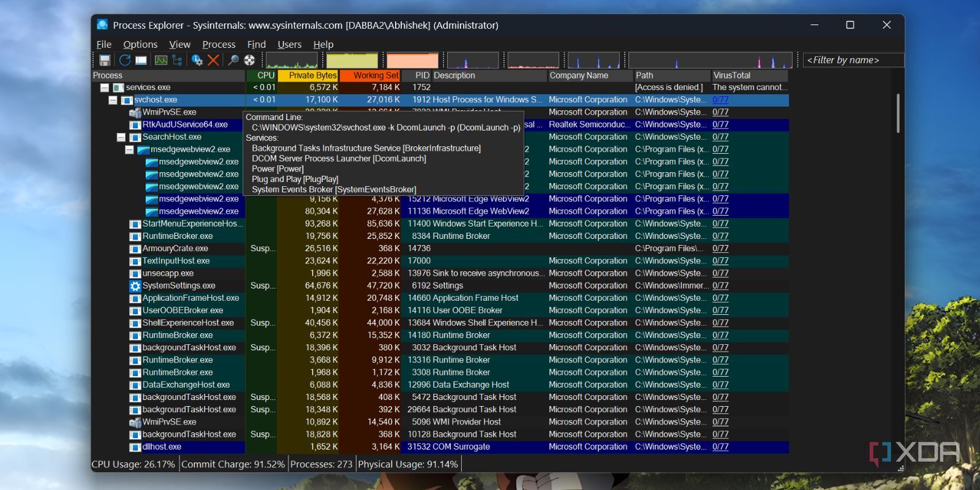Sort by the VirusTotal column header
The height and width of the screenshot is (490, 980).
[750, 75]
